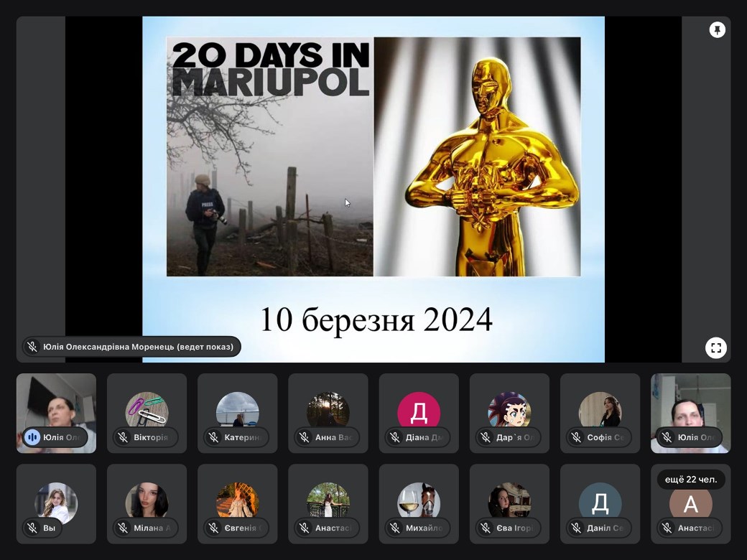The width and height of the screenshot is (747, 560).
Task: Click the '20 Days in Mariupol' poster on the slide
Action: click(269, 157)
